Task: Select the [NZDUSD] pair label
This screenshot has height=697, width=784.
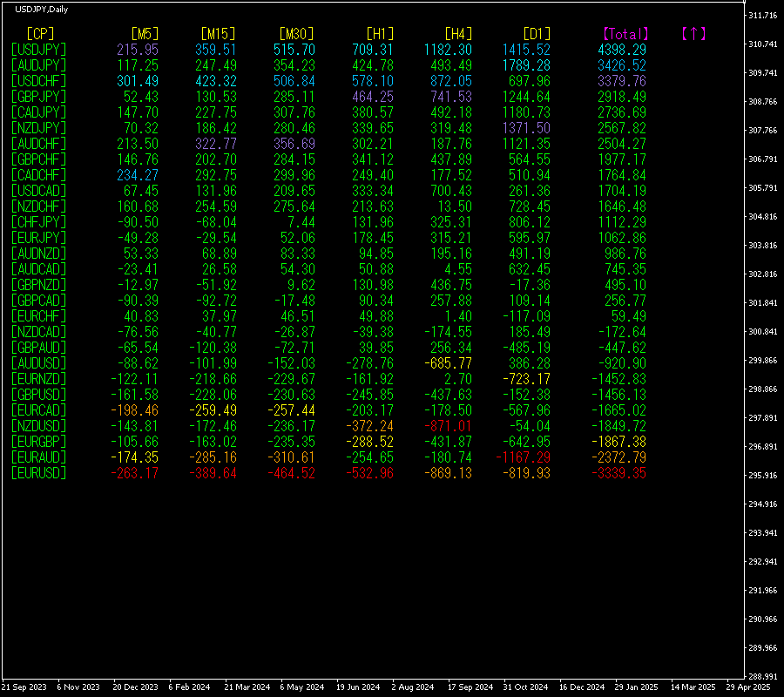Action: (38, 426)
